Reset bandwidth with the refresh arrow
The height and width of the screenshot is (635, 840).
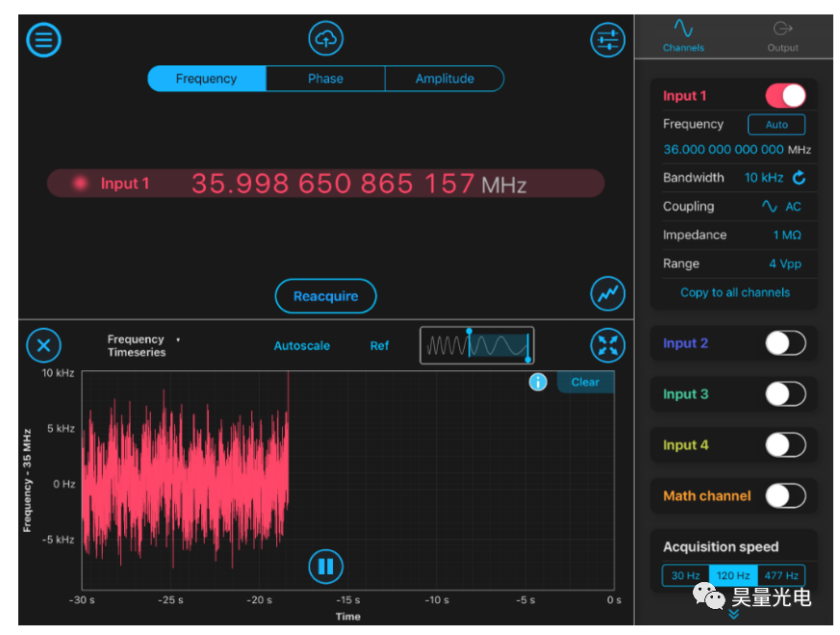[799, 177]
